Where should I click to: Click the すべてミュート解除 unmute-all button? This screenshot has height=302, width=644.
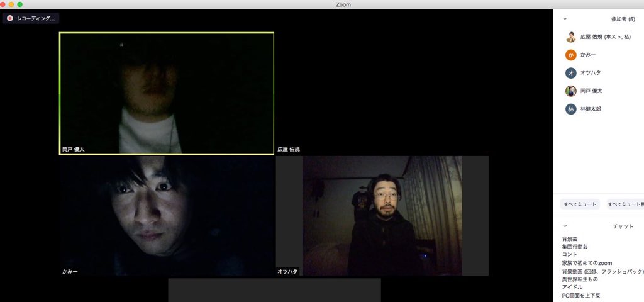[x=625, y=204]
